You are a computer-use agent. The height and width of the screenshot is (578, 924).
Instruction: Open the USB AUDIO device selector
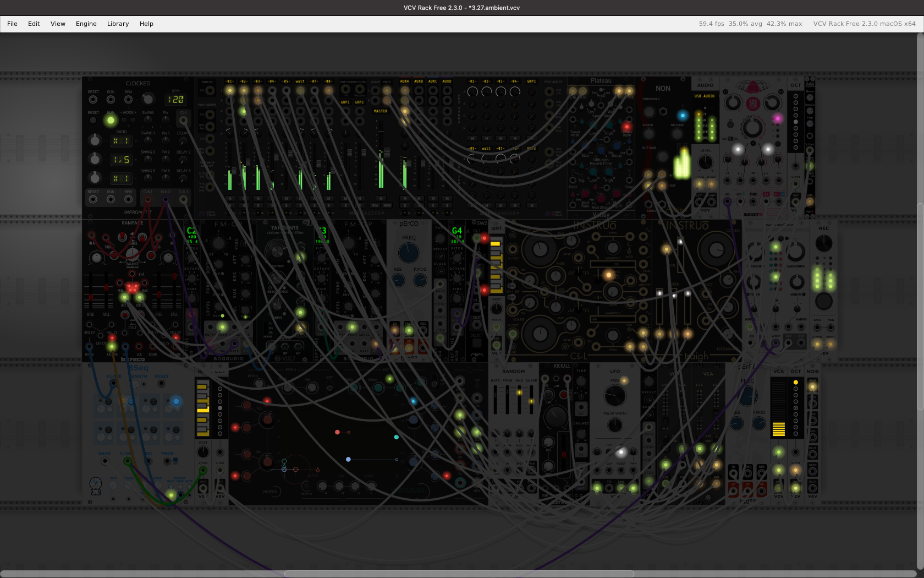(x=705, y=96)
